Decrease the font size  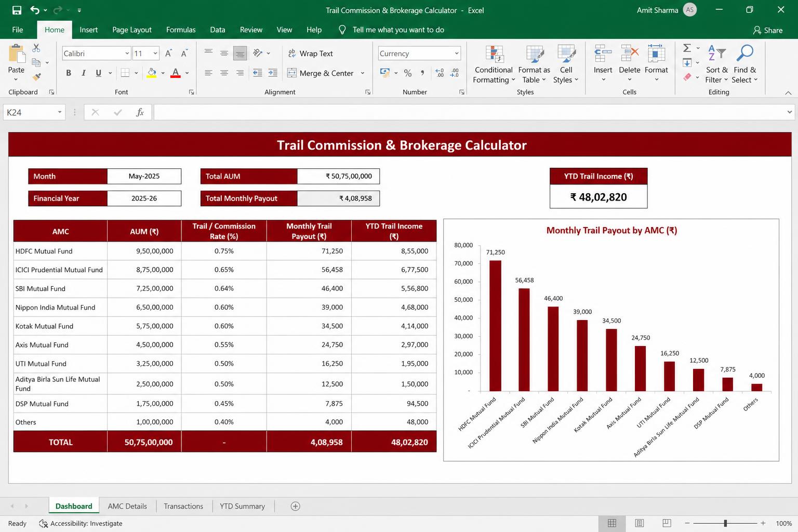pyautogui.click(x=184, y=54)
